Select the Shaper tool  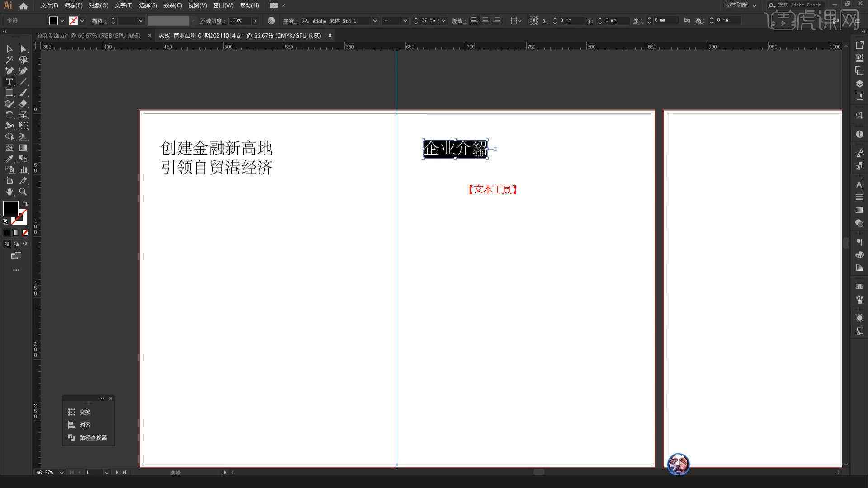click(9, 104)
